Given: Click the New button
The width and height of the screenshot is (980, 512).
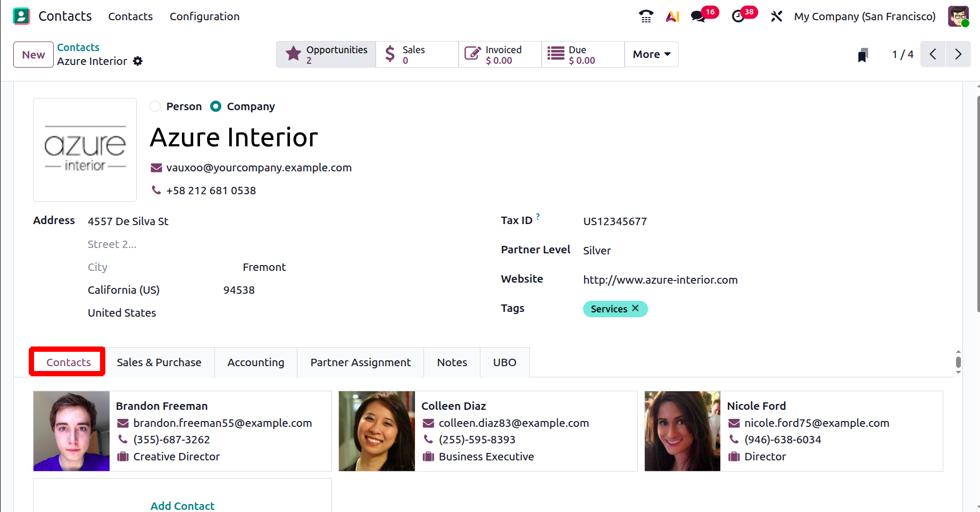Looking at the screenshot, I should (x=34, y=55).
